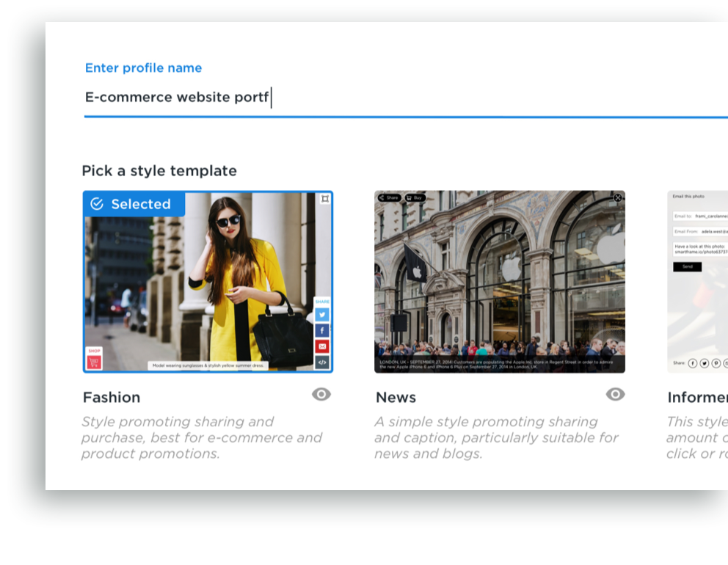
Task: Preview the News template with eye icon
Action: click(615, 394)
